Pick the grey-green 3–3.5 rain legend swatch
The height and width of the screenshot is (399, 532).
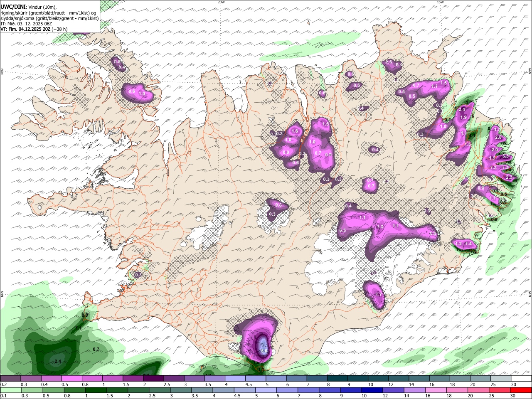tap(181, 390)
